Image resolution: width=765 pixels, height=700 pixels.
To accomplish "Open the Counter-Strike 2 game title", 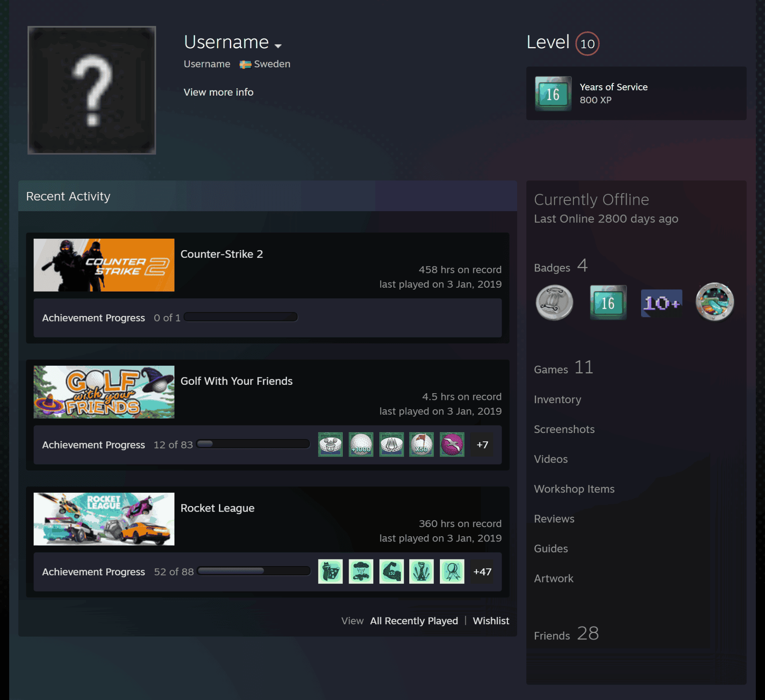I will pyautogui.click(x=222, y=254).
